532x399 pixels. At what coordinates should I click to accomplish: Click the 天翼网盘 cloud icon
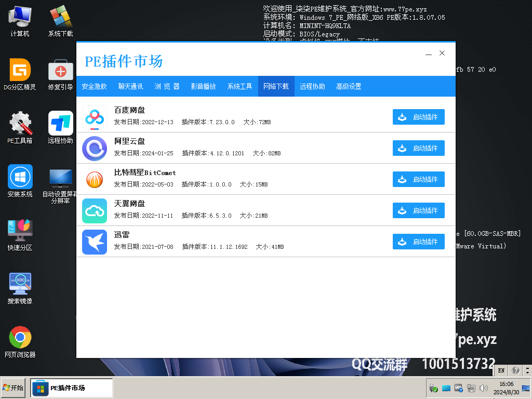pos(95,211)
